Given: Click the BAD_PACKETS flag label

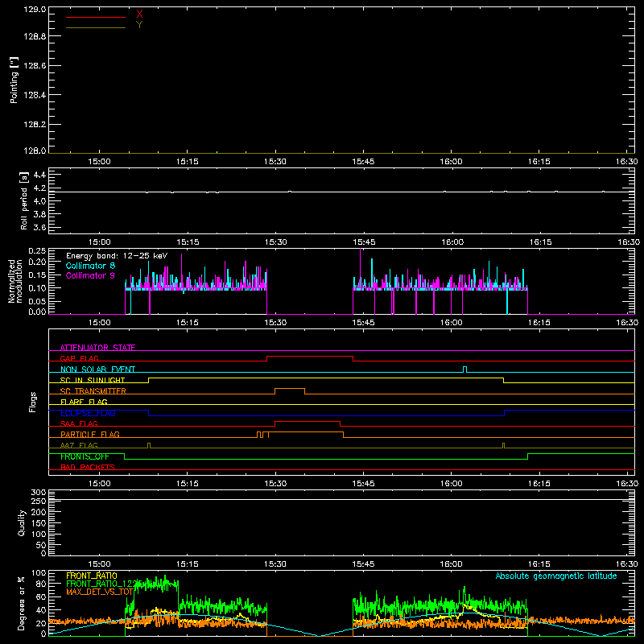Looking at the screenshot, I should tap(88, 467).
